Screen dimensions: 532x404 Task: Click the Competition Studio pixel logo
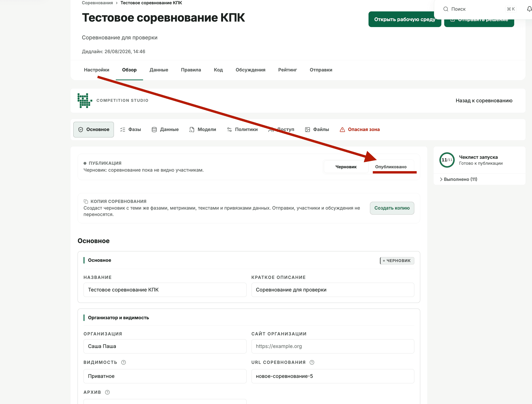click(85, 101)
